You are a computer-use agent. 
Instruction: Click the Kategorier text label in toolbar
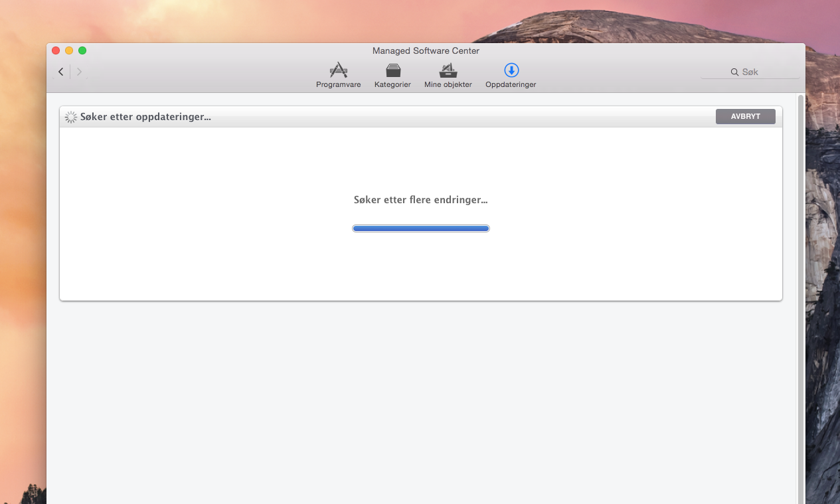[392, 85]
